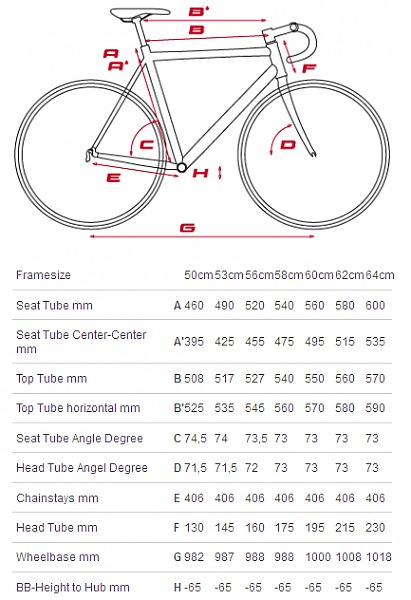
Task: Click the Wheelbase value 1018
Action: tap(378, 557)
